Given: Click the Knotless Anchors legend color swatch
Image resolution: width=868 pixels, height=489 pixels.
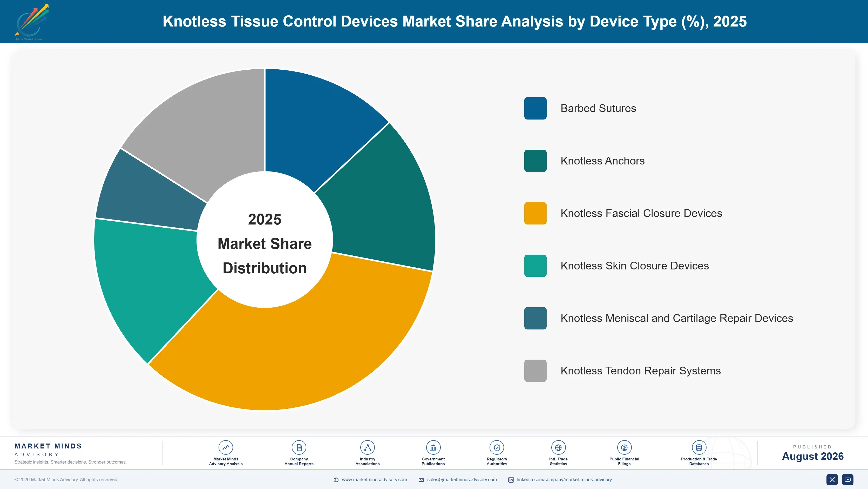Looking at the screenshot, I should coord(535,161).
